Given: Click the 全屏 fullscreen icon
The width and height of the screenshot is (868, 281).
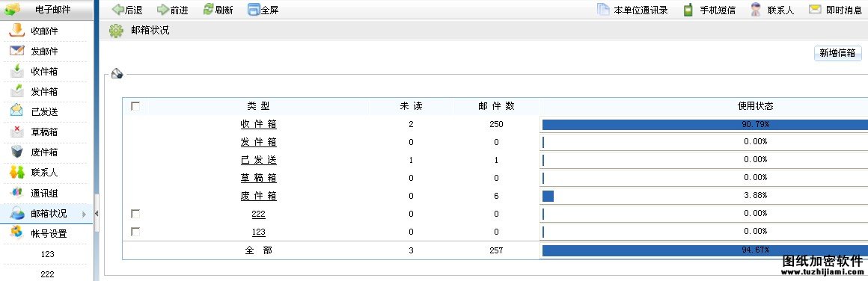Looking at the screenshot, I should coord(254,10).
